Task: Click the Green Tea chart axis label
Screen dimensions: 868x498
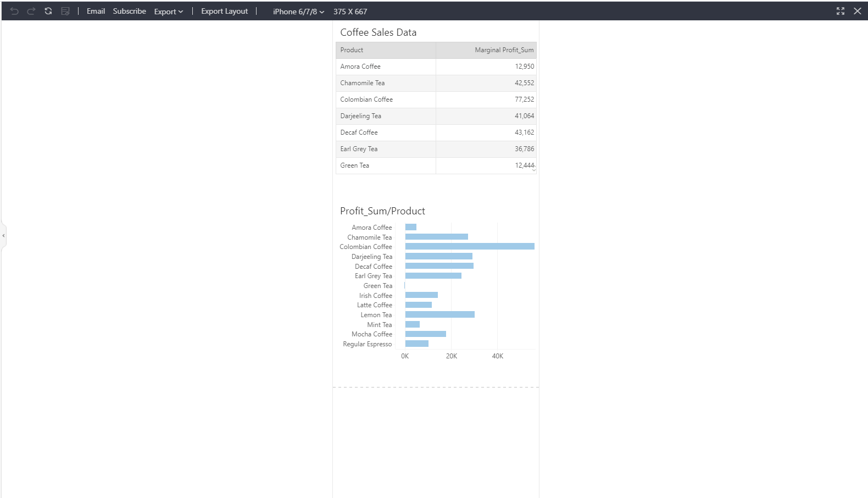Action: click(x=378, y=286)
